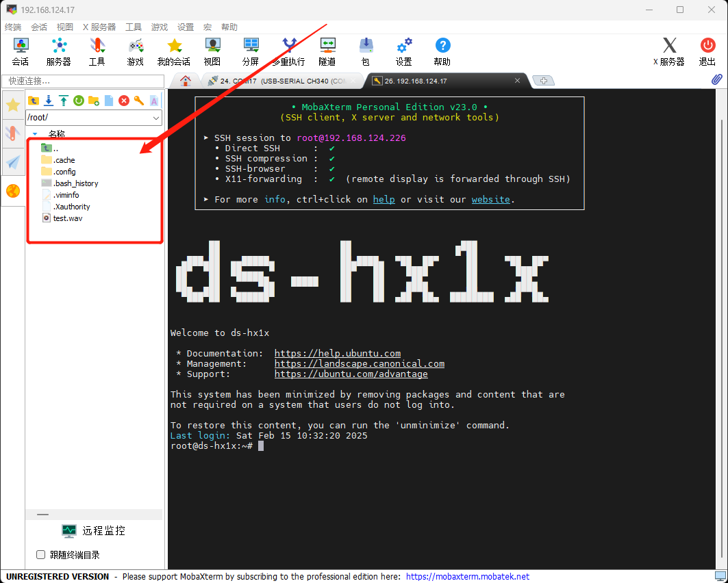Select the test.wav file

(68, 218)
